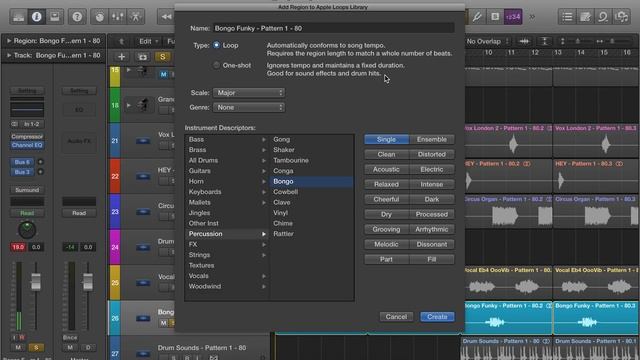The width and height of the screenshot is (640, 360).
Task: Open the Mixer faders icon
Action: (x=118, y=16)
